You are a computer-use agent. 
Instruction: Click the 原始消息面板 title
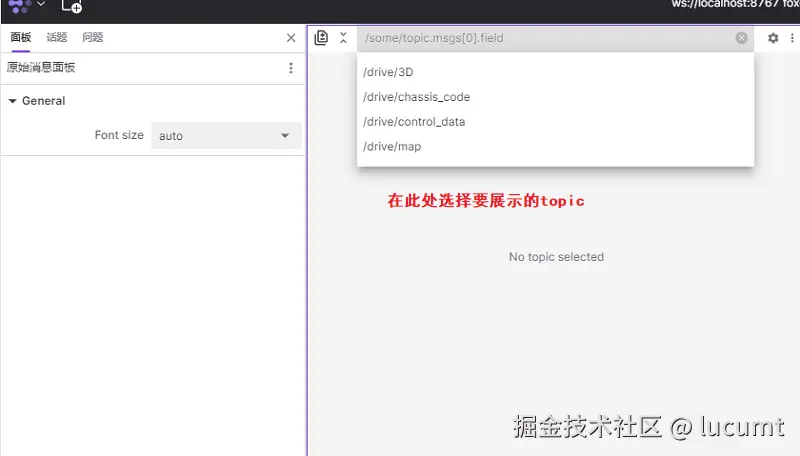point(41,67)
